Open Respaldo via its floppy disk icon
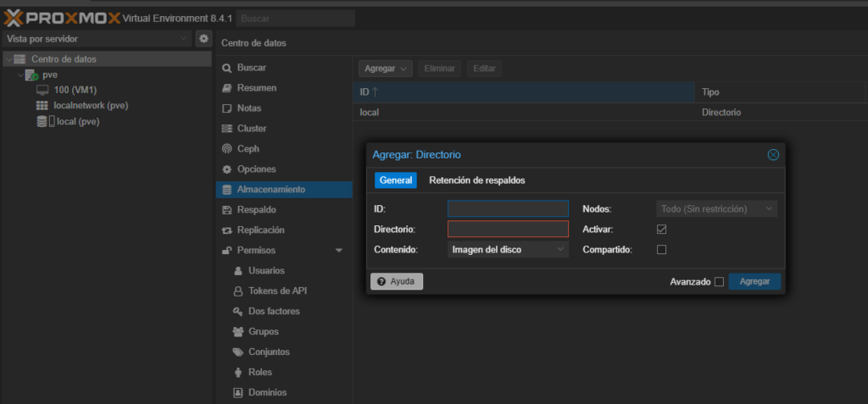This screenshot has height=404, width=868. pyautogui.click(x=227, y=210)
